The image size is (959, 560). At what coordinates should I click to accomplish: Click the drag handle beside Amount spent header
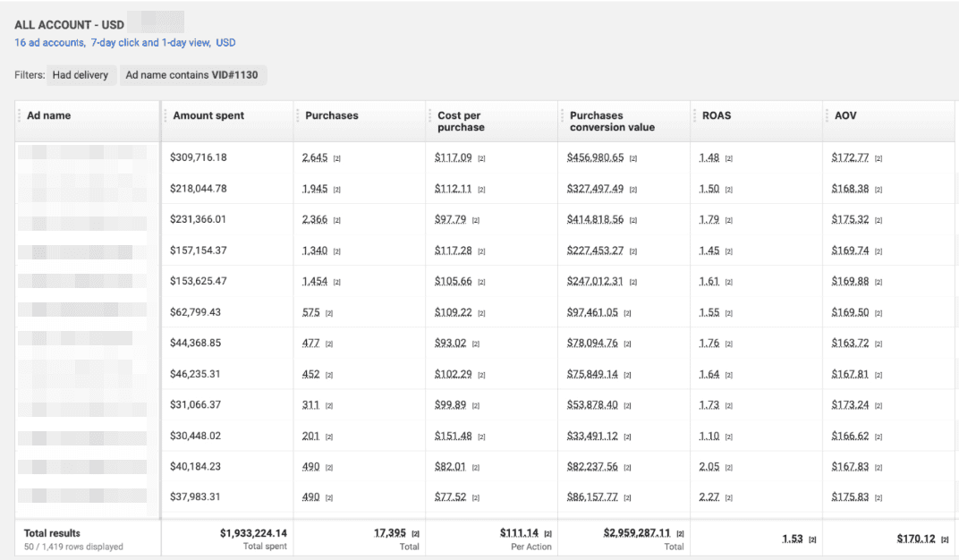pos(165,115)
